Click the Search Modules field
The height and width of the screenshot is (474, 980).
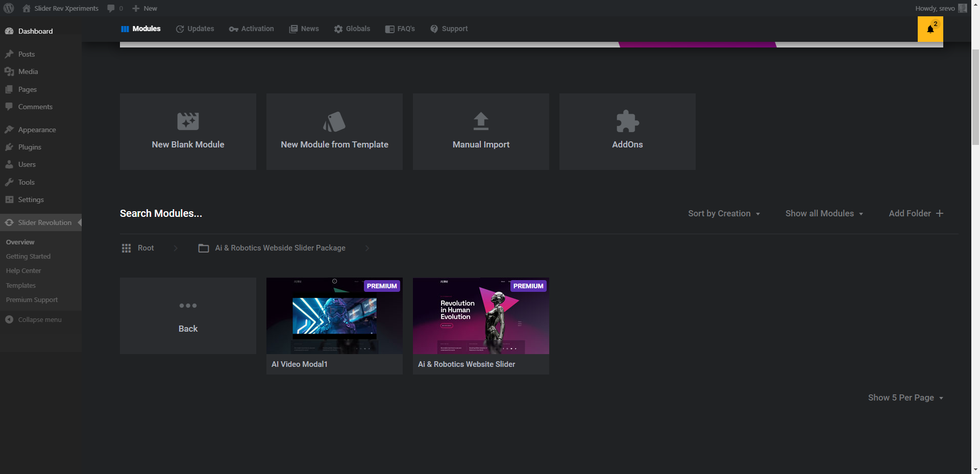click(x=161, y=213)
